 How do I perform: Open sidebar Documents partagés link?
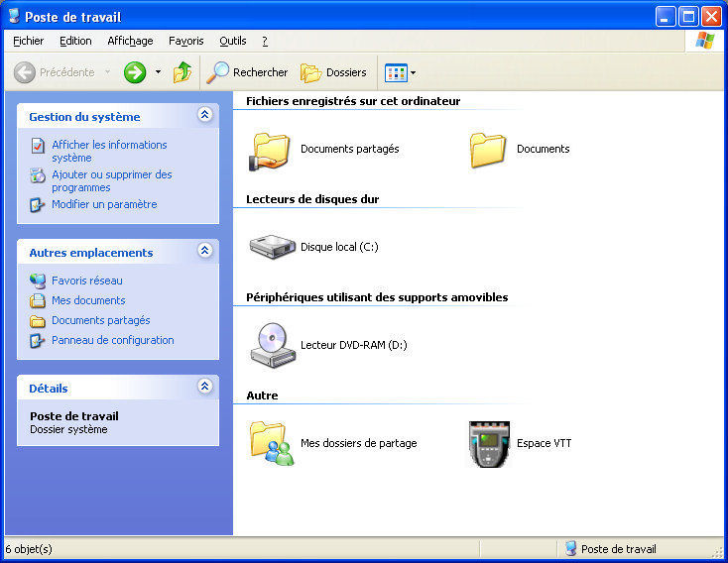pos(101,320)
